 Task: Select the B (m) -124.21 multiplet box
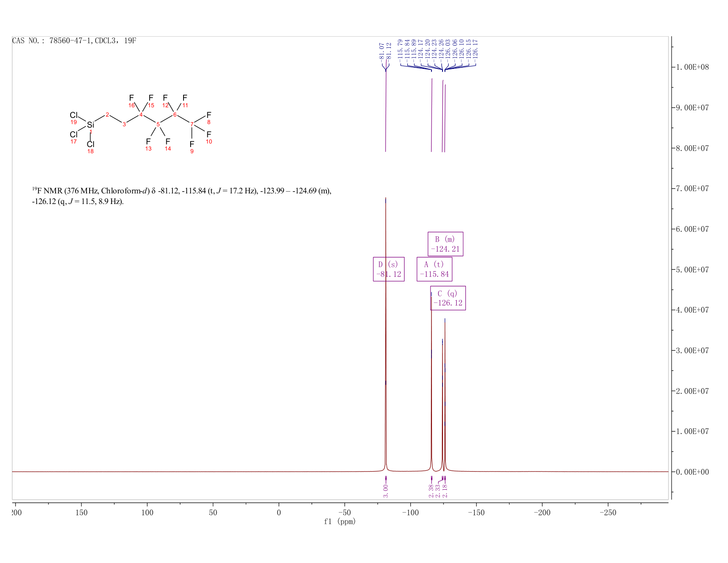click(445, 244)
